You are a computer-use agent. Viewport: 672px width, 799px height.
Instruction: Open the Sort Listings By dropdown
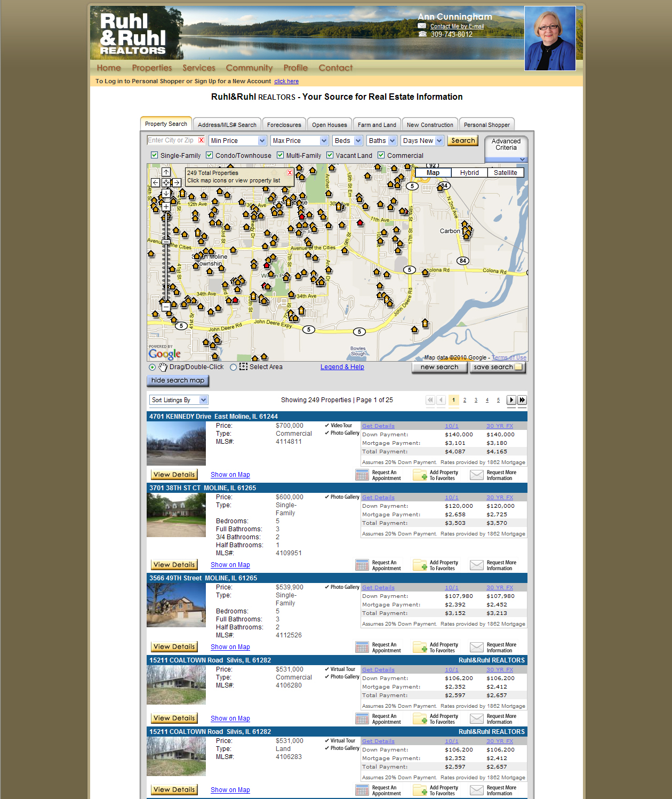click(179, 400)
